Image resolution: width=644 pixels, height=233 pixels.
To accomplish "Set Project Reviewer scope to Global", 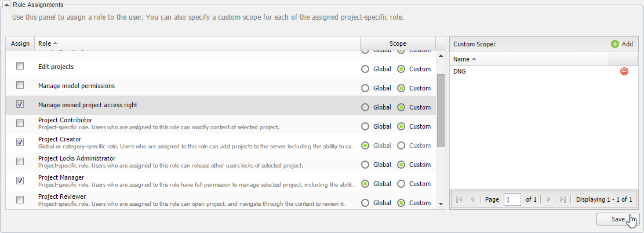I will (365, 203).
